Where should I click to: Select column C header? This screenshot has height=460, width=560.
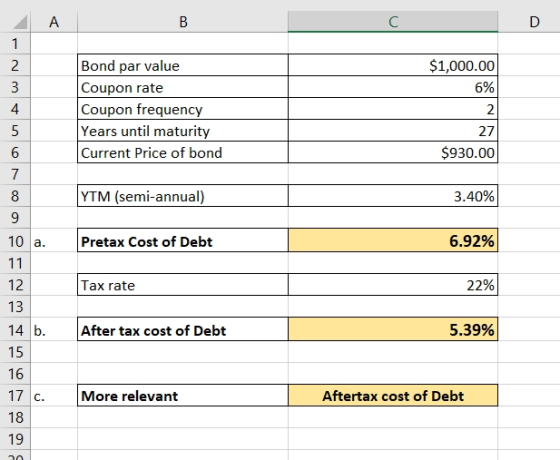click(393, 22)
